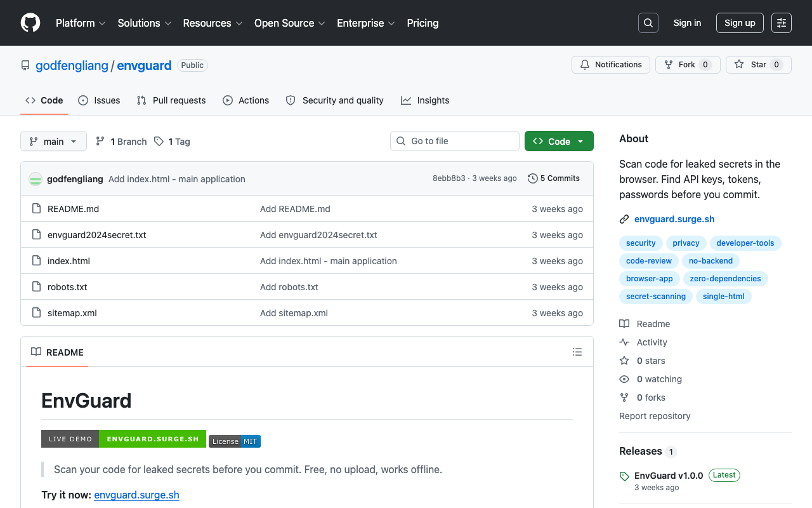Open 'Add index.html - main application' commit message in header

[177, 179]
